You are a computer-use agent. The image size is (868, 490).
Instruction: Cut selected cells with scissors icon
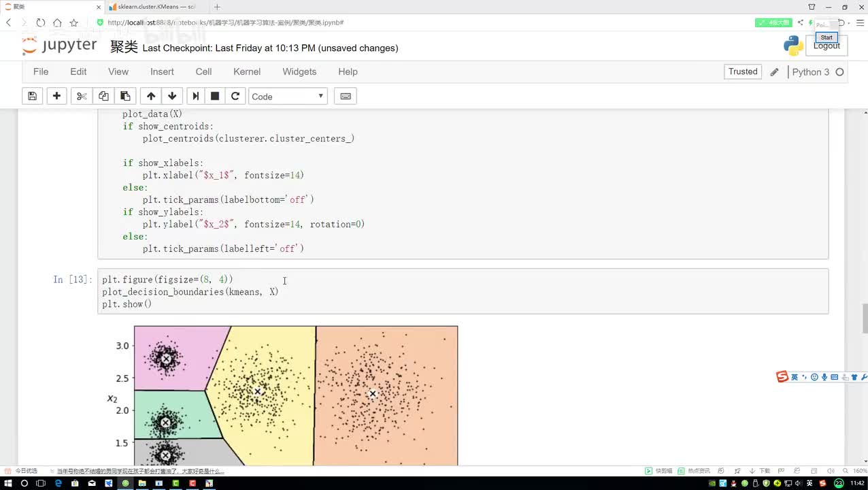[x=82, y=96]
